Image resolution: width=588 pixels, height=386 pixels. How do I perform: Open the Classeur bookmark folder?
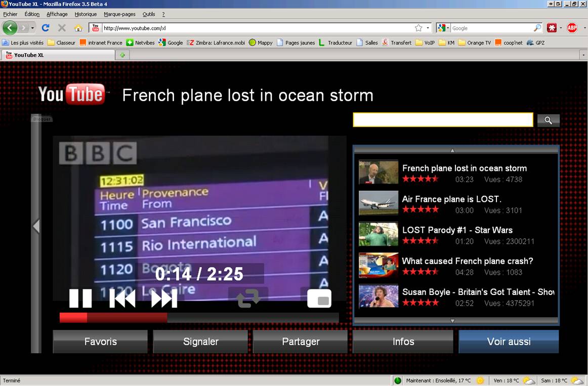62,42
